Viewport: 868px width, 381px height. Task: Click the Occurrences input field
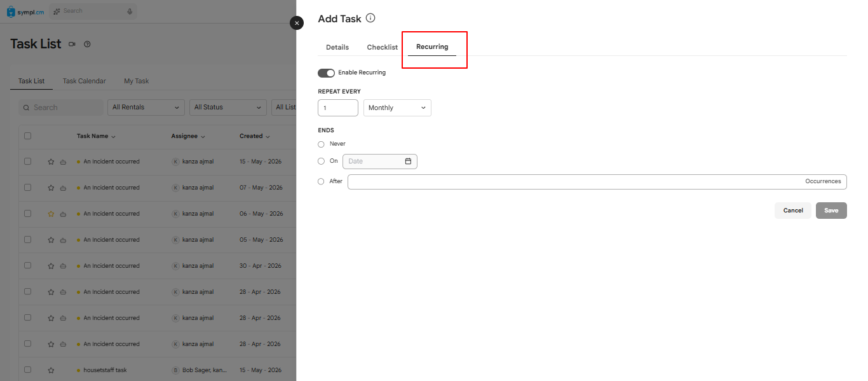click(597, 181)
